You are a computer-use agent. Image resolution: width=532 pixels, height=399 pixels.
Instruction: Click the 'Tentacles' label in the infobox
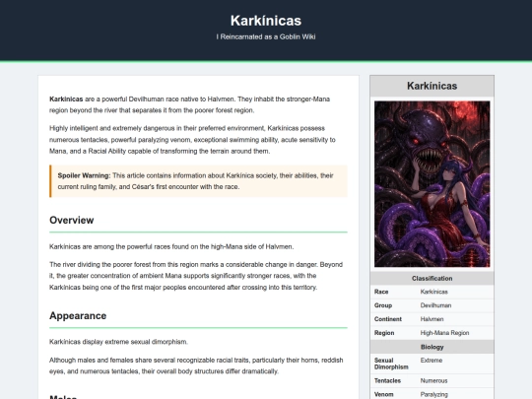pos(387,380)
